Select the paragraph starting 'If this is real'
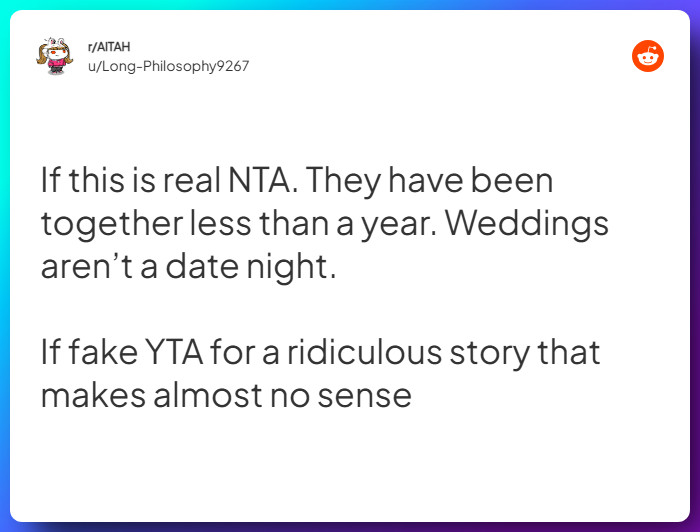The image size is (700, 532). pos(325,223)
